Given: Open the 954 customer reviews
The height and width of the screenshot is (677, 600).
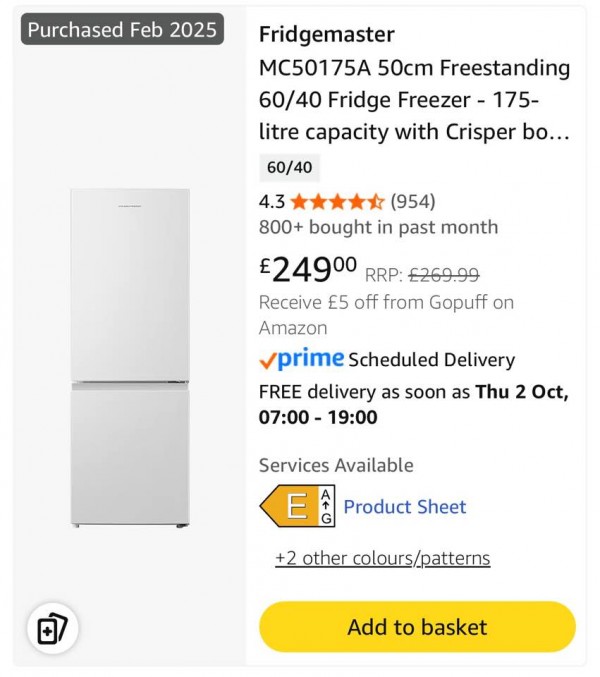Looking at the screenshot, I should 413,201.
